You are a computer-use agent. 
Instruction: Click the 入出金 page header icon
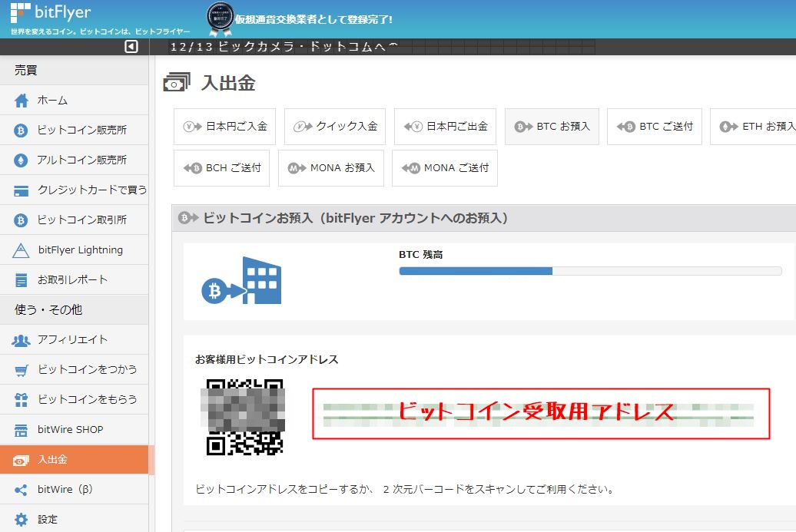pyautogui.click(x=177, y=82)
